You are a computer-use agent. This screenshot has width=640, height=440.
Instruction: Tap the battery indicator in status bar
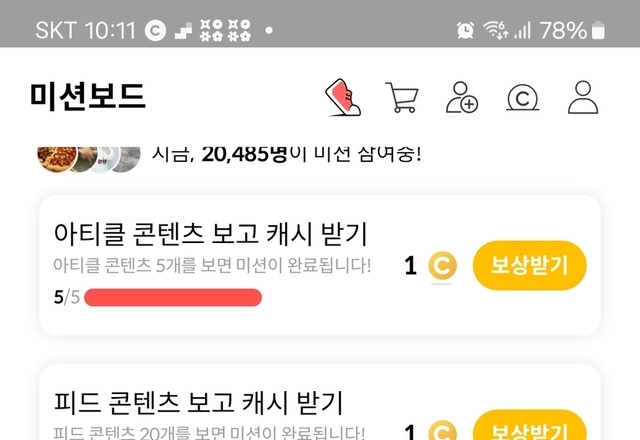coord(598,30)
